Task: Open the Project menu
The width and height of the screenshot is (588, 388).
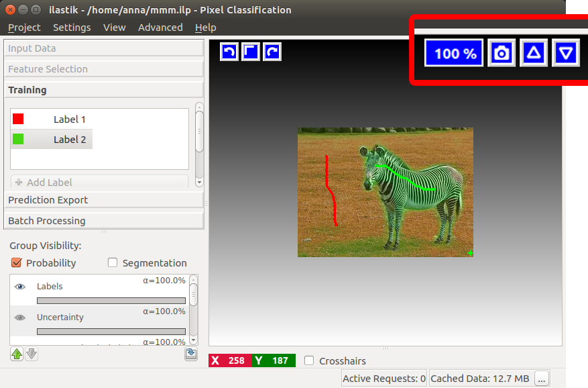Action: pyautogui.click(x=24, y=28)
